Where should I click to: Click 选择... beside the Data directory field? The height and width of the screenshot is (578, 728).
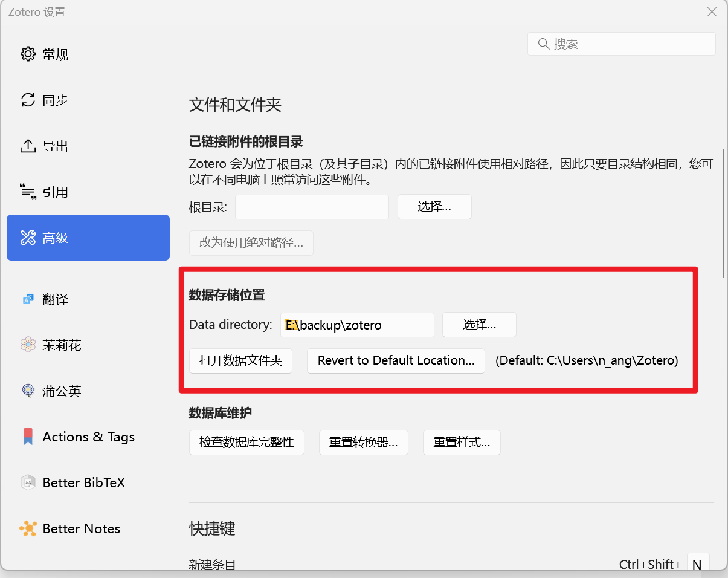pyautogui.click(x=479, y=325)
